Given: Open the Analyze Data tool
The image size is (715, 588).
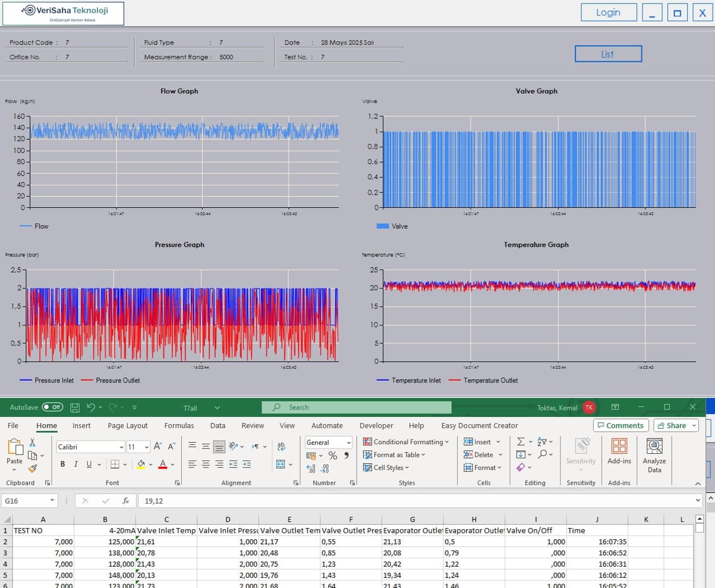Looking at the screenshot, I should [654, 455].
